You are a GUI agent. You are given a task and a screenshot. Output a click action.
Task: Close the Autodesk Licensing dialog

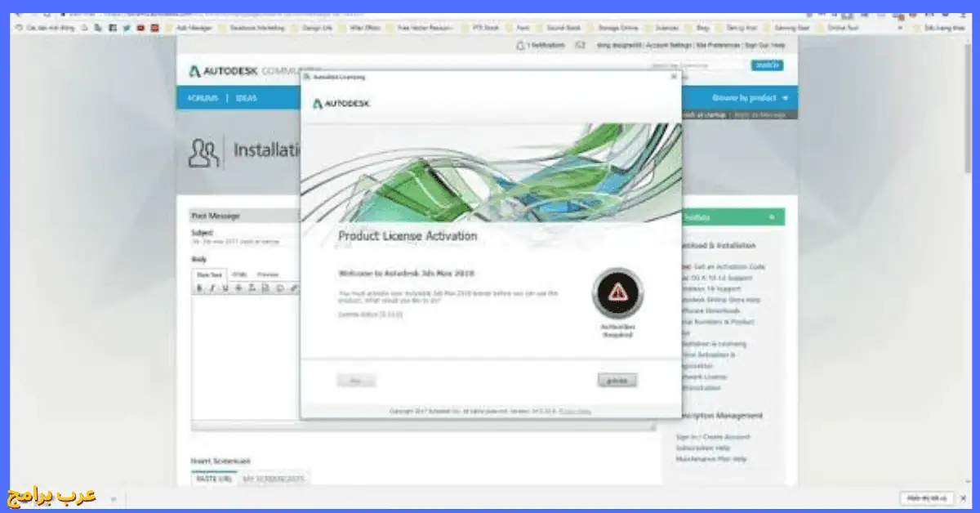pos(674,77)
